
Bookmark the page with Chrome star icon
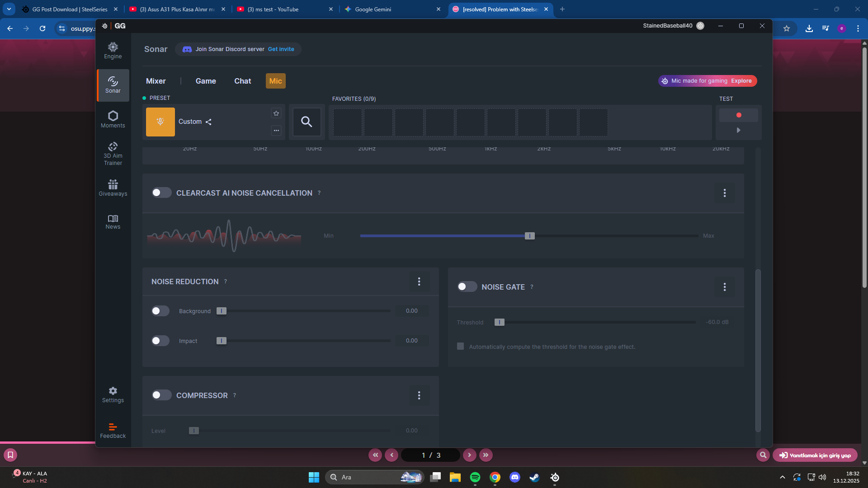787,28
